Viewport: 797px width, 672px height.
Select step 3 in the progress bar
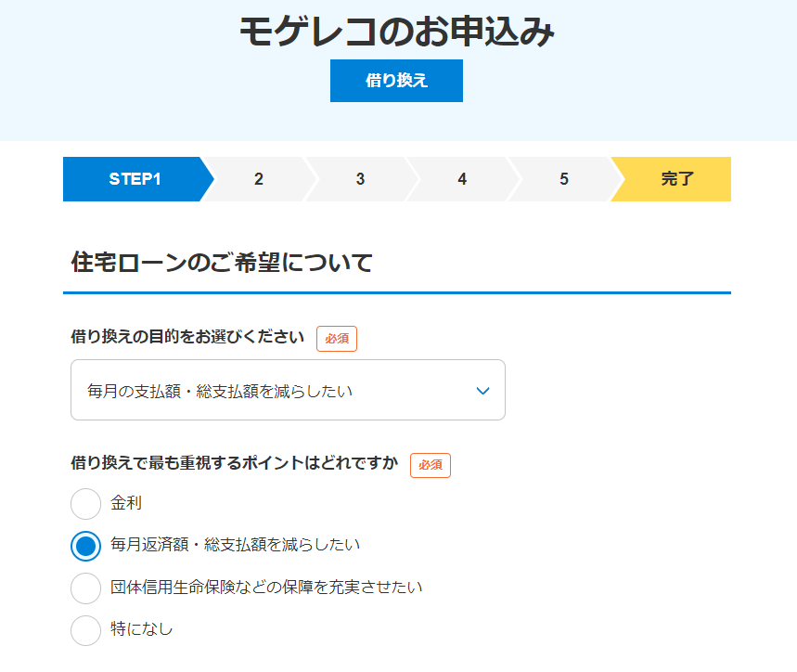coord(360,179)
